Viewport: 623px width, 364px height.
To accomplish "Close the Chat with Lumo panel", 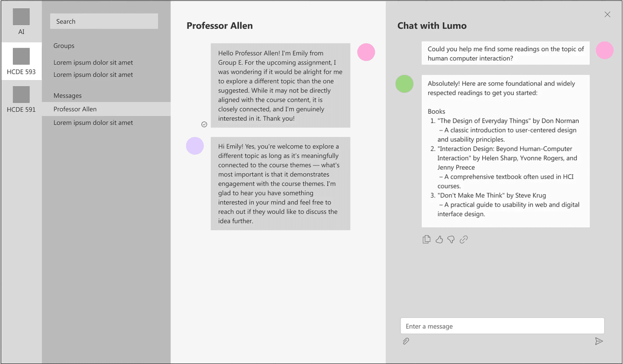I will pos(607,15).
